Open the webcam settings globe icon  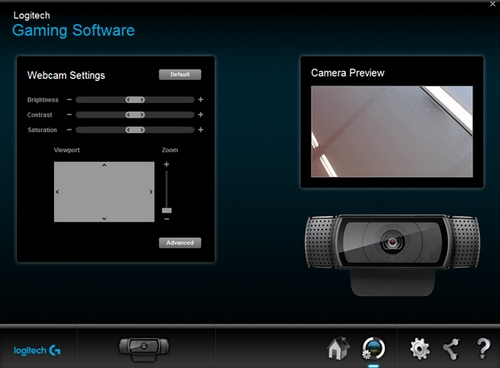pyautogui.click(x=373, y=348)
